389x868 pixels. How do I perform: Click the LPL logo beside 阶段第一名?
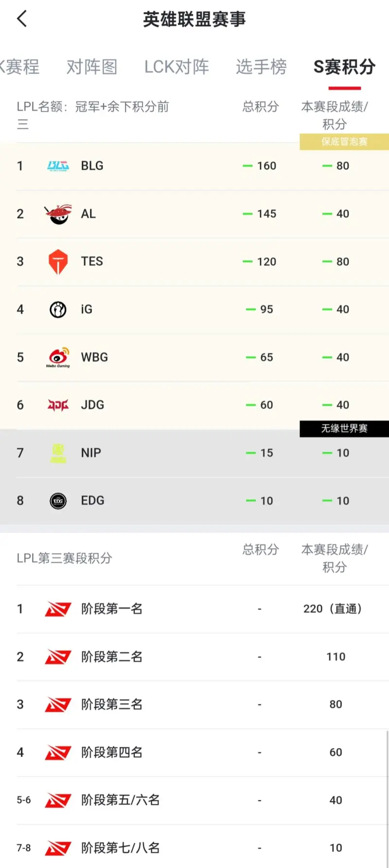pos(57,609)
